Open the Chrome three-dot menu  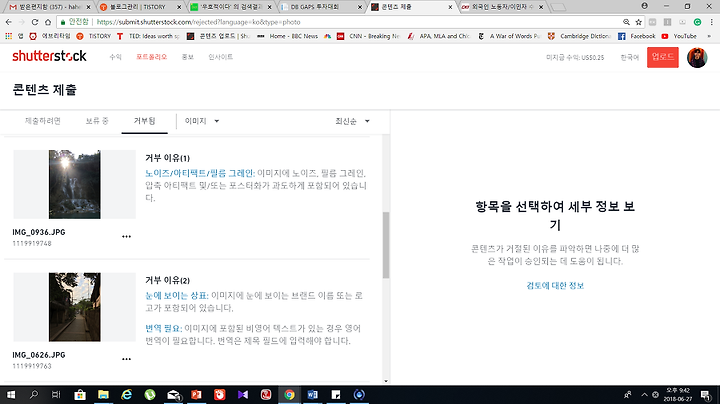[x=712, y=22]
